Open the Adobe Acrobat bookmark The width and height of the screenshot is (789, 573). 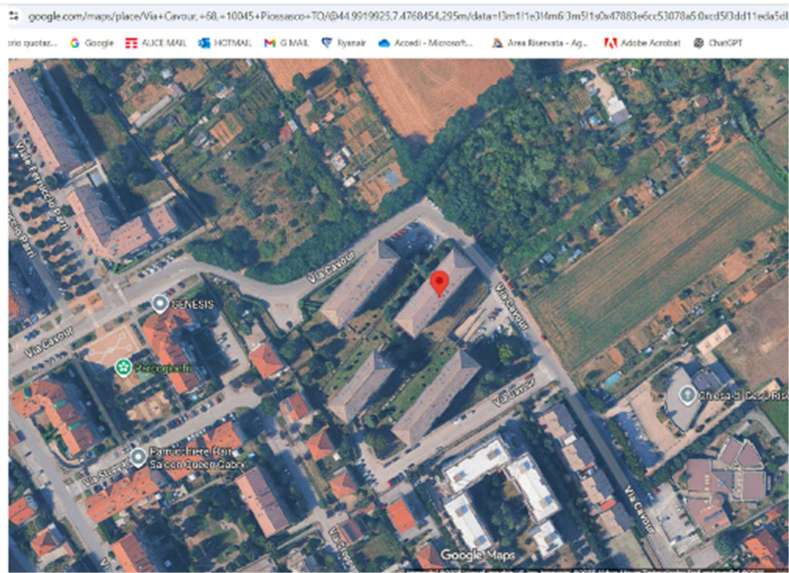tap(642, 43)
